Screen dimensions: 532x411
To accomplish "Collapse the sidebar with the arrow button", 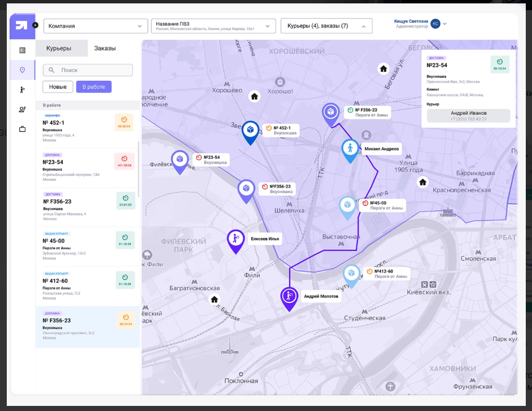I will click(x=35, y=25).
